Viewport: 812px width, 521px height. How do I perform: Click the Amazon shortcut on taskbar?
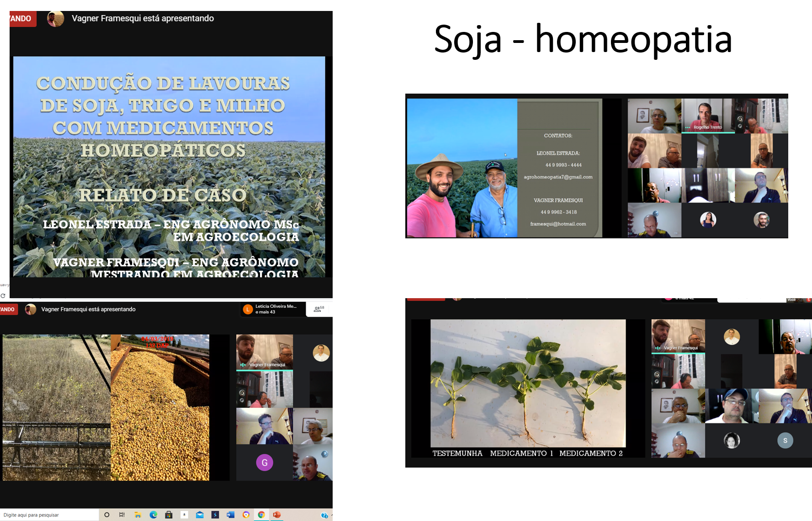click(184, 515)
